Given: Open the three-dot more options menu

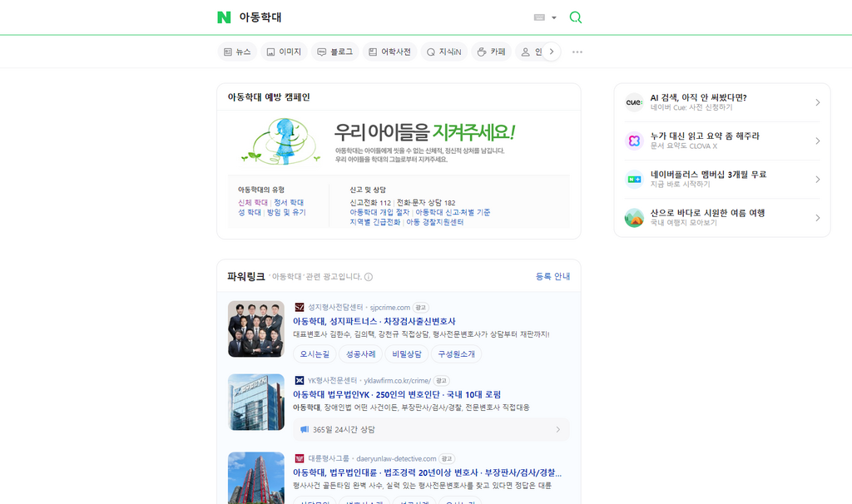Looking at the screenshot, I should click(x=577, y=52).
